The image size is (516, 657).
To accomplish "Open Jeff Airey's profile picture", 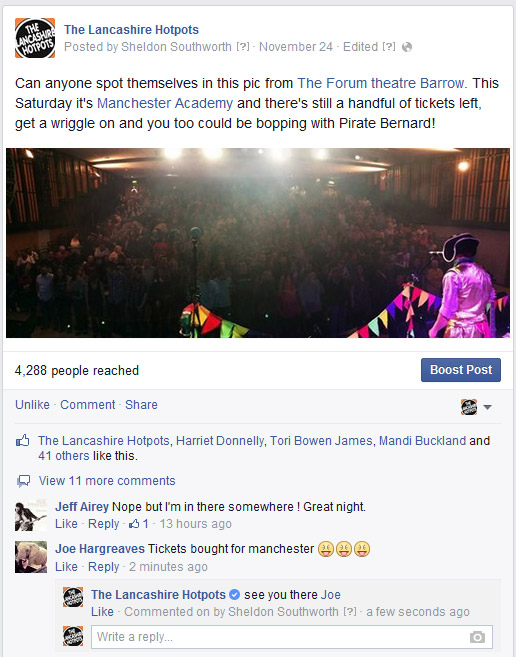I will 31,515.
